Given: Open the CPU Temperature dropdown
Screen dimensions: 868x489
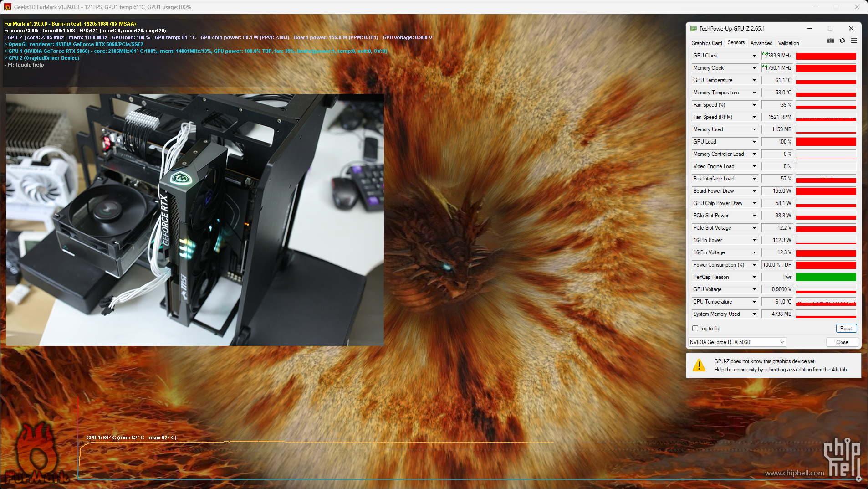Looking at the screenshot, I should pyautogui.click(x=754, y=302).
